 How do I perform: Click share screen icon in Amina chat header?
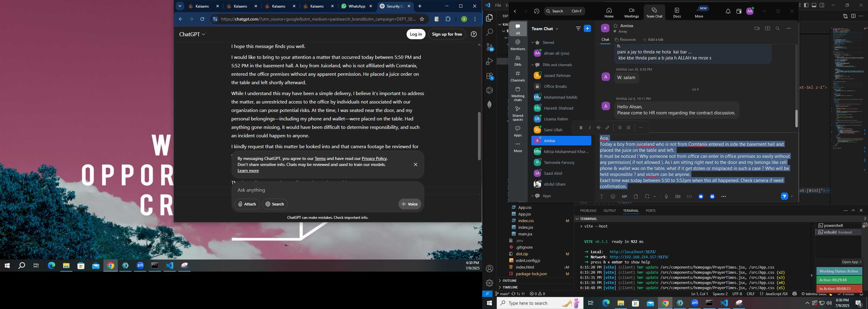coord(767,28)
